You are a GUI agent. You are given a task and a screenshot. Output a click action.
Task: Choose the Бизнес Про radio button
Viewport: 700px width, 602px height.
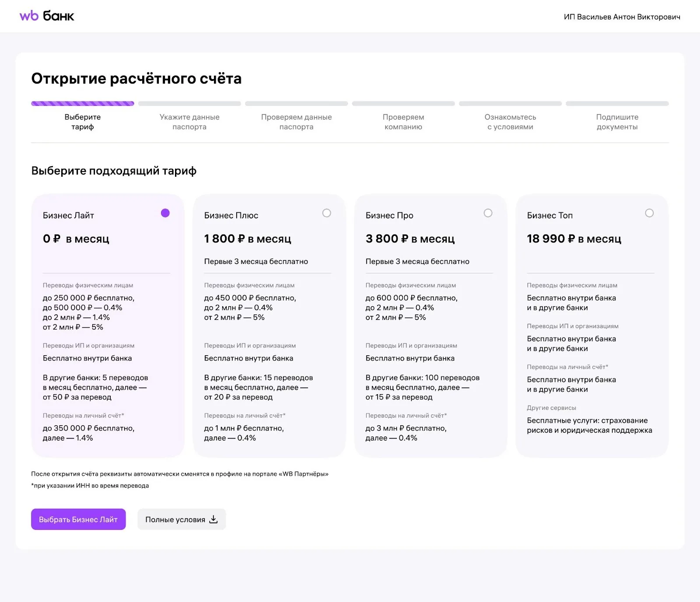pos(488,213)
